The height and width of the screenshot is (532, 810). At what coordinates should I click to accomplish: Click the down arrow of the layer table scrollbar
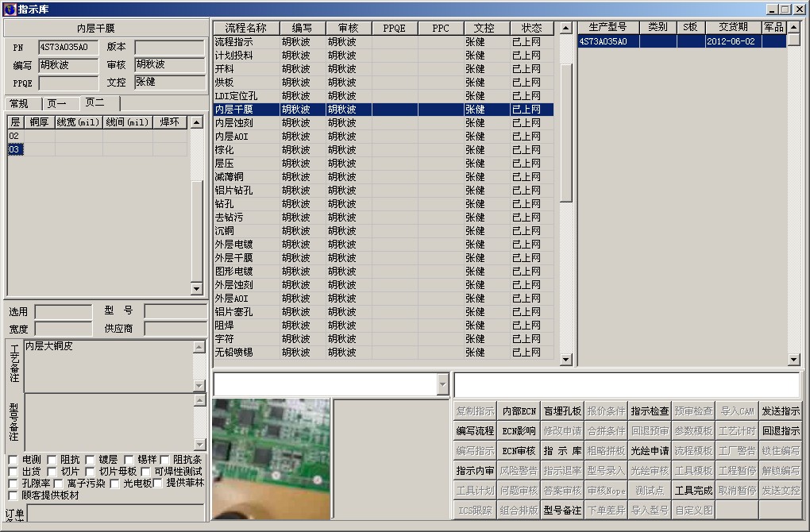click(196, 289)
